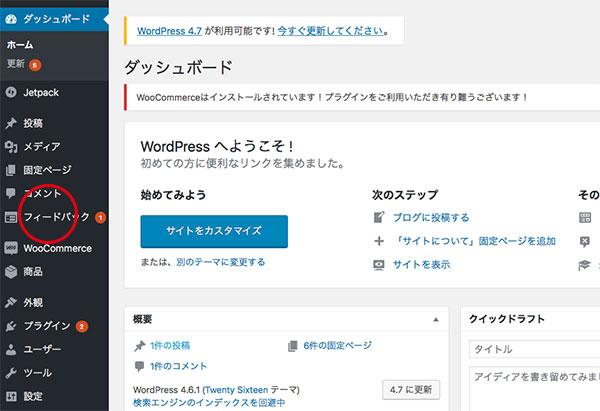
Task: Follow the 1件の投稿 link
Action: (x=170, y=346)
